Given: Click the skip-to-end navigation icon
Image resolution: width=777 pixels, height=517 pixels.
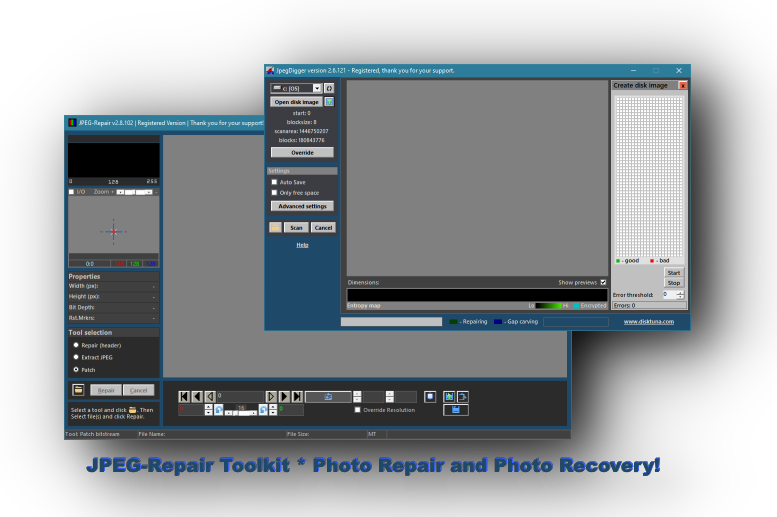Looking at the screenshot, I should pyautogui.click(x=297, y=397).
